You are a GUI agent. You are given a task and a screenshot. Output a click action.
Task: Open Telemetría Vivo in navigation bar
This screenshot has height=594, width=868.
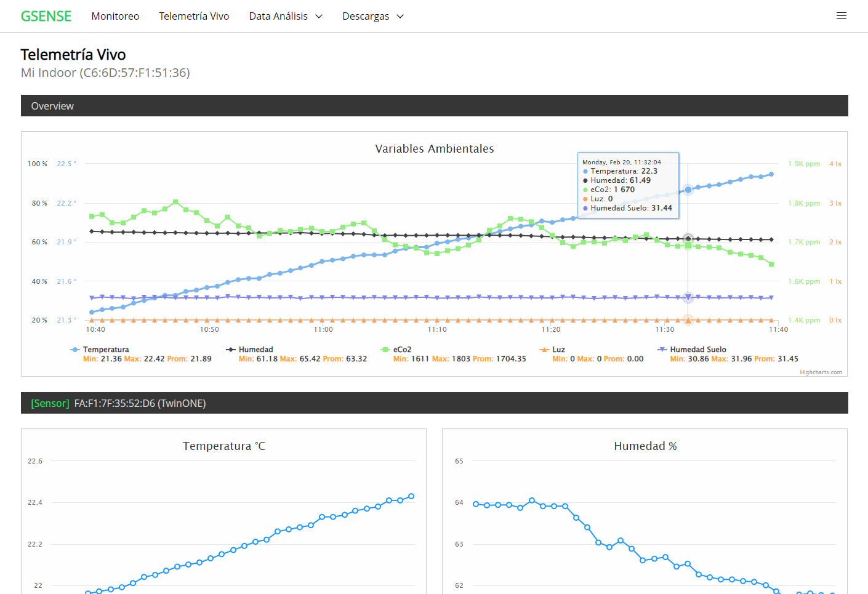pos(194,17)
